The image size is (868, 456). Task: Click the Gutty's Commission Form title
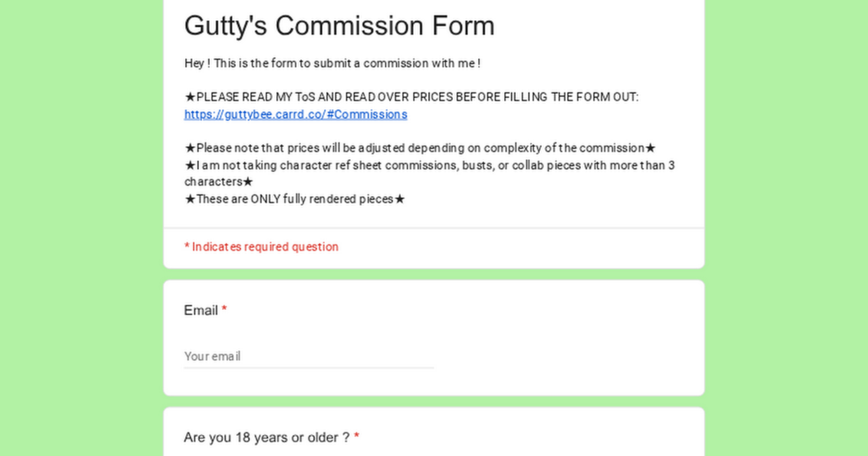coord(339,26)
